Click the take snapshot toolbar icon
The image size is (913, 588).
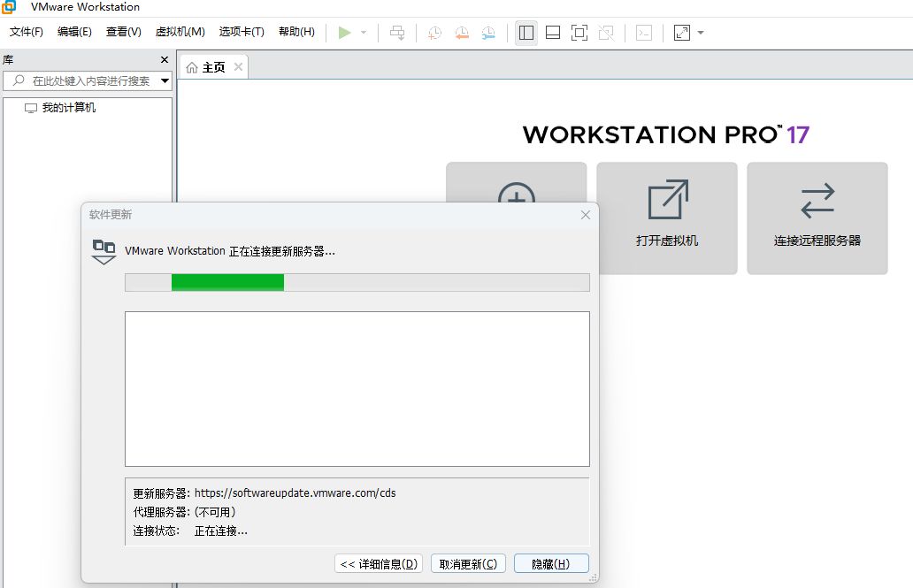coord(434,33)
